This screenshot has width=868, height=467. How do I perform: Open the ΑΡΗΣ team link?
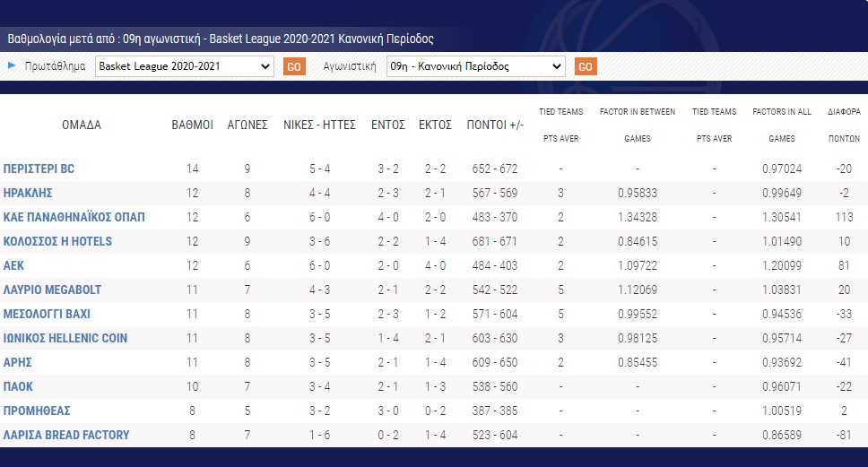coord(18,362)
